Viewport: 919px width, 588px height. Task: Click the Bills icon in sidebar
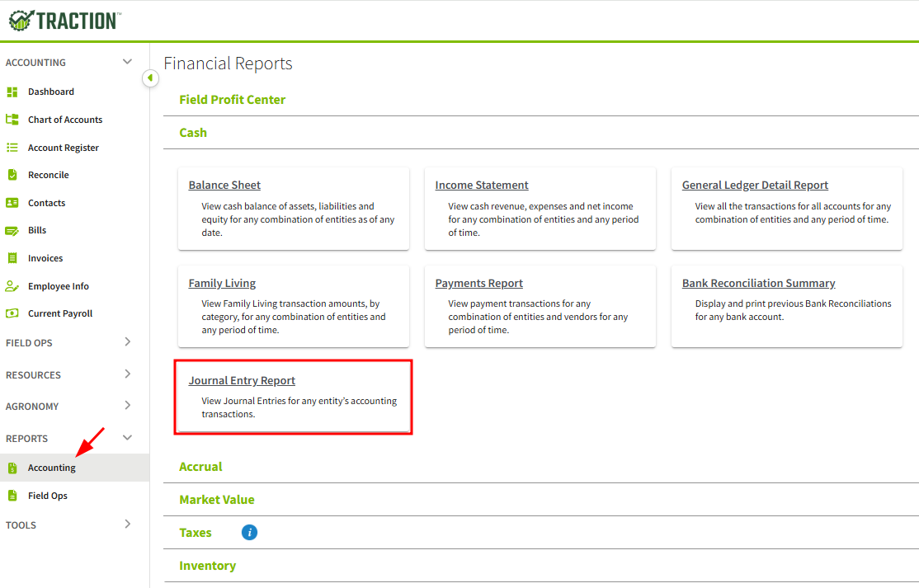tap(12, 231)
